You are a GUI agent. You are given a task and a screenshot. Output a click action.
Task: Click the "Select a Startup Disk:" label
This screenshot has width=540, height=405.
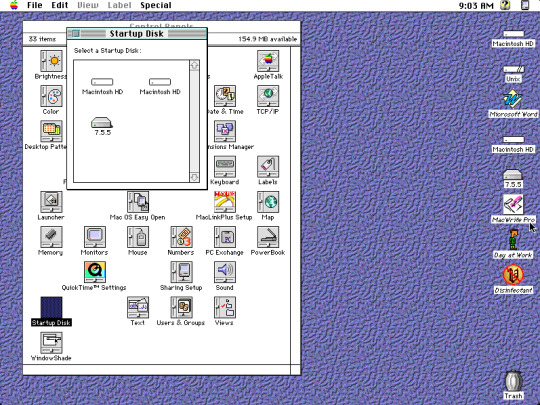(108, 51)
